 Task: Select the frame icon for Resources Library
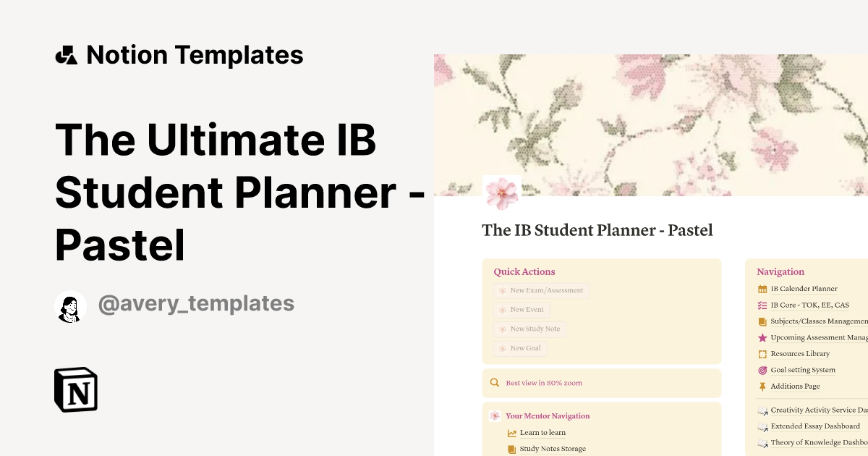click(x=762, y=353)
